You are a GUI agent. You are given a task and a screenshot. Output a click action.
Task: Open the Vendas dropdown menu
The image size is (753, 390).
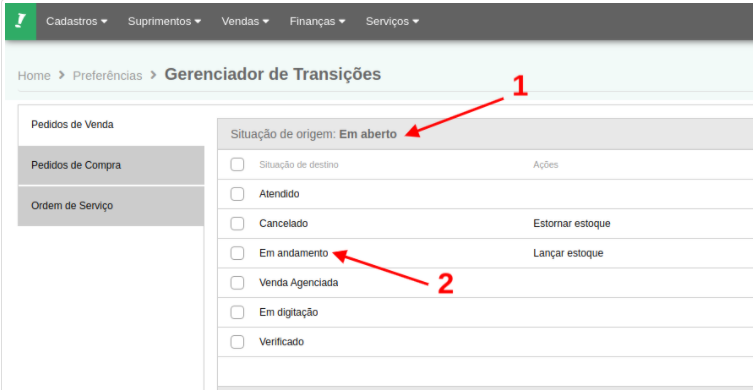(x=245, y=21)
